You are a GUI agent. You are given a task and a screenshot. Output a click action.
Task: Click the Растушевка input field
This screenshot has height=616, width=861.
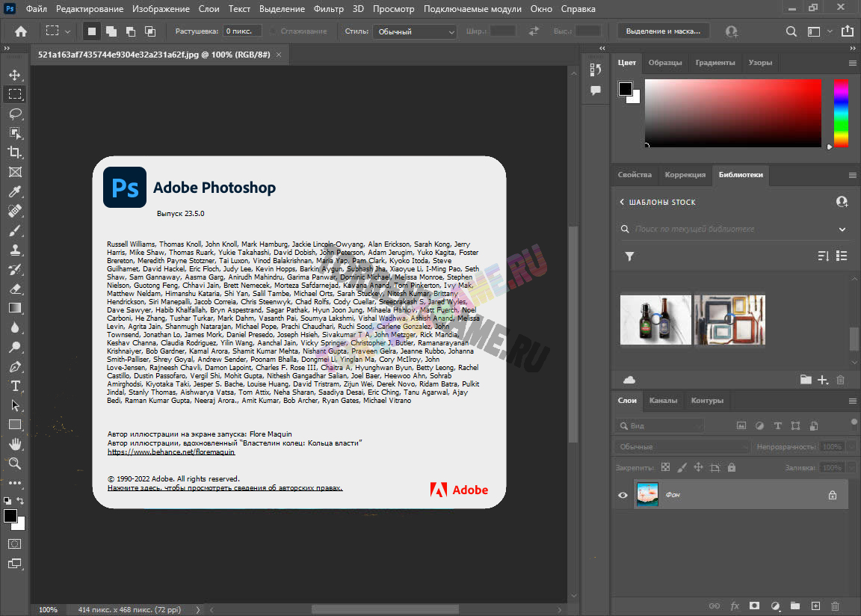point(242,31)
